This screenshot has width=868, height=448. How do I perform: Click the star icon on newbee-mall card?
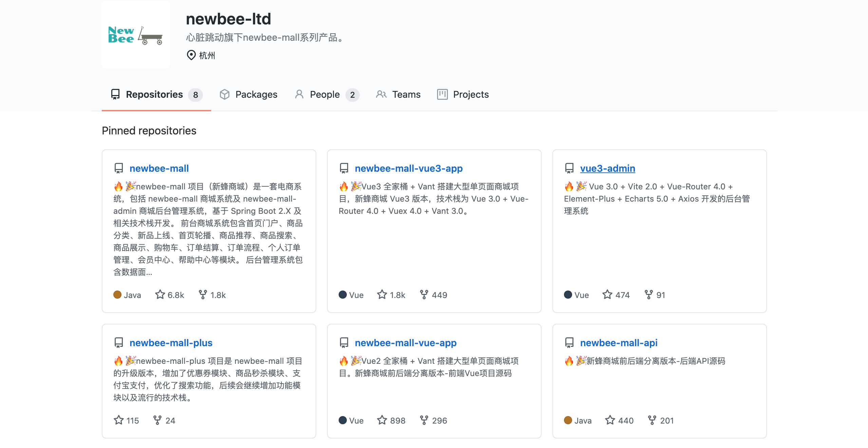tap(160, 295)
